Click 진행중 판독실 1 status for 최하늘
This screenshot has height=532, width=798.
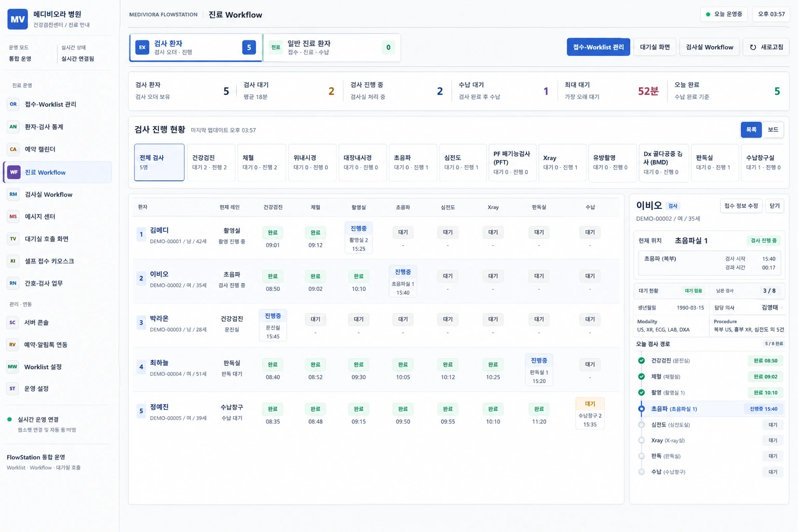pos(539,370)
